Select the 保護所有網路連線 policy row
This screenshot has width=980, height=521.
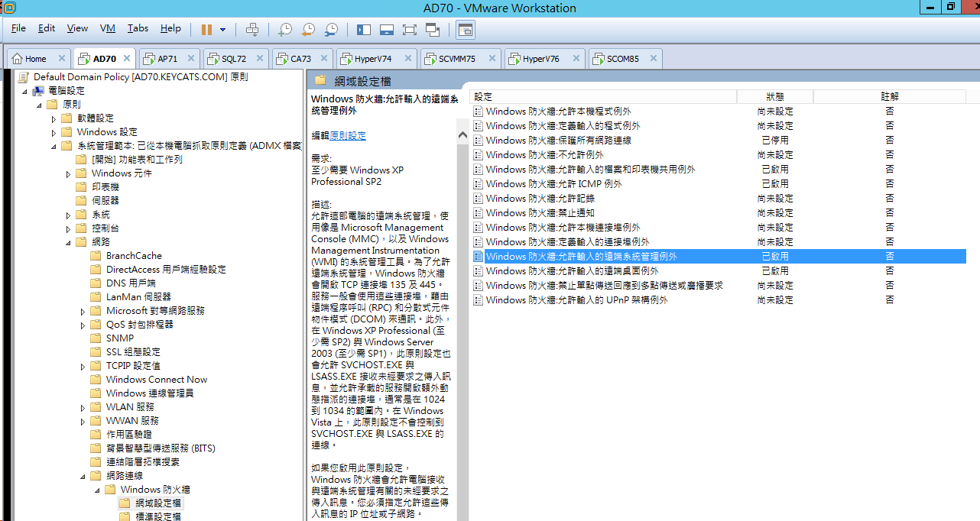pyautogui.click(x=719, y=141)
